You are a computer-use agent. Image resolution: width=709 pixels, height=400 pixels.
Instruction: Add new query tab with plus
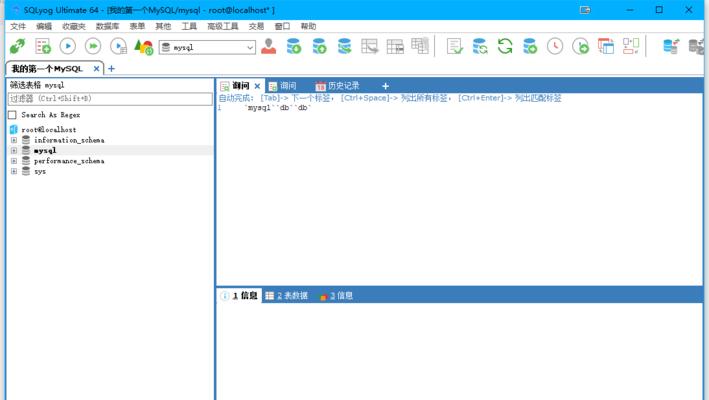point(385,86)
